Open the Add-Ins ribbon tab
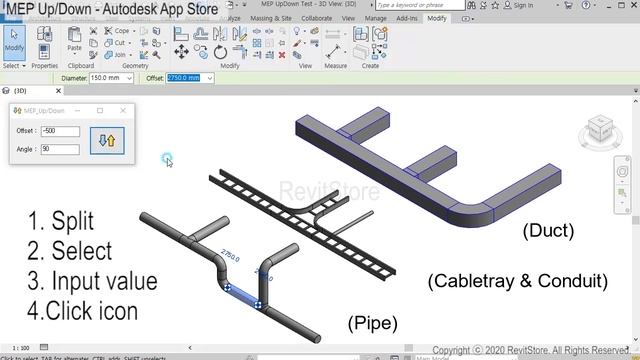 [407, 18]
